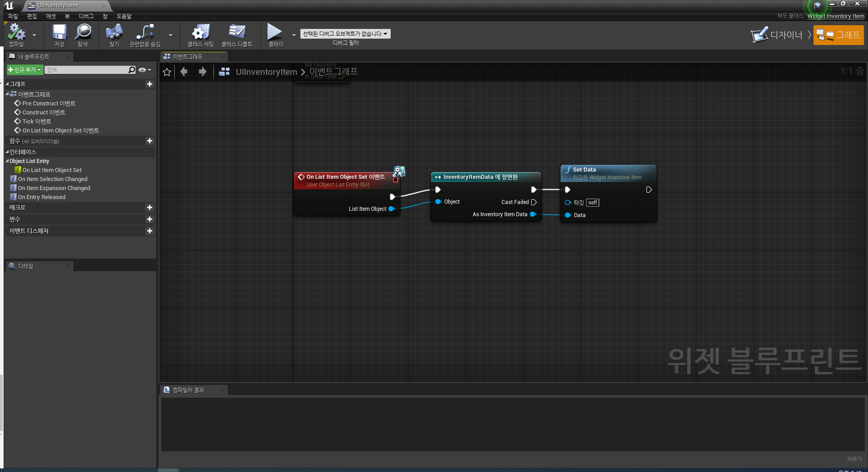This screenshot has height=472, width=868.
Task: Collapse the Interfaces section
Action: click(x=7, y=152)
